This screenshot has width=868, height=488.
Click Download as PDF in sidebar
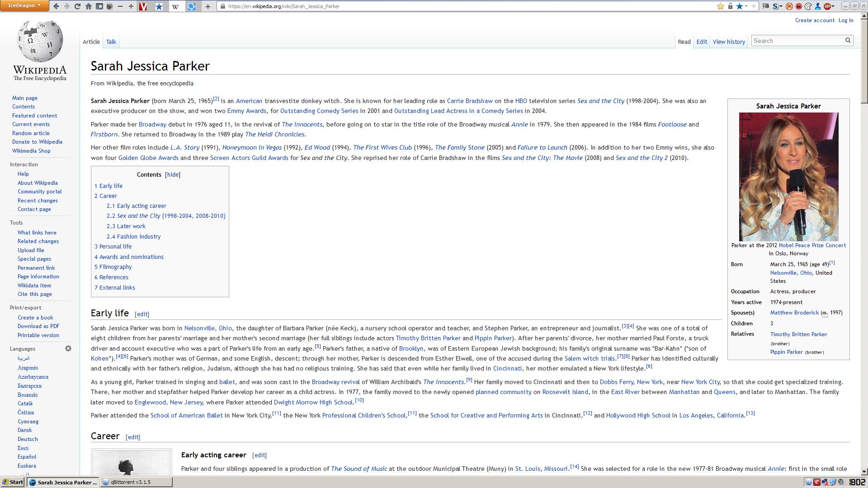[38, 326]
